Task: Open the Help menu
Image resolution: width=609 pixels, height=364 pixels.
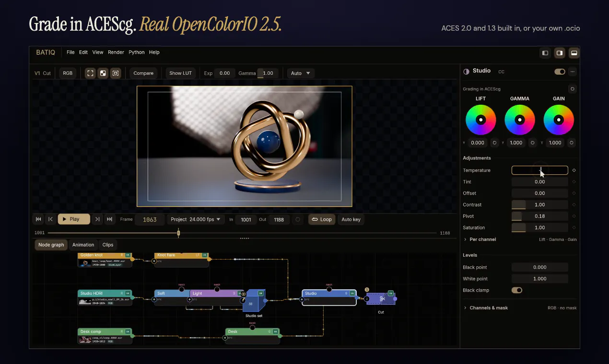Action: [154, 52]
